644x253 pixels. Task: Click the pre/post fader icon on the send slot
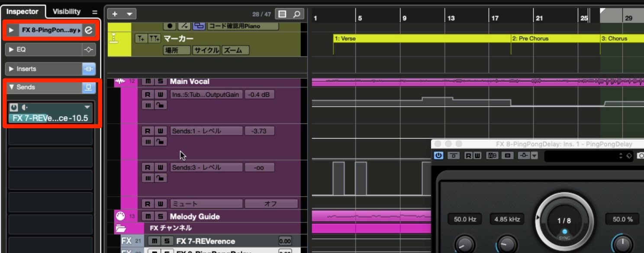click(24, 107)
